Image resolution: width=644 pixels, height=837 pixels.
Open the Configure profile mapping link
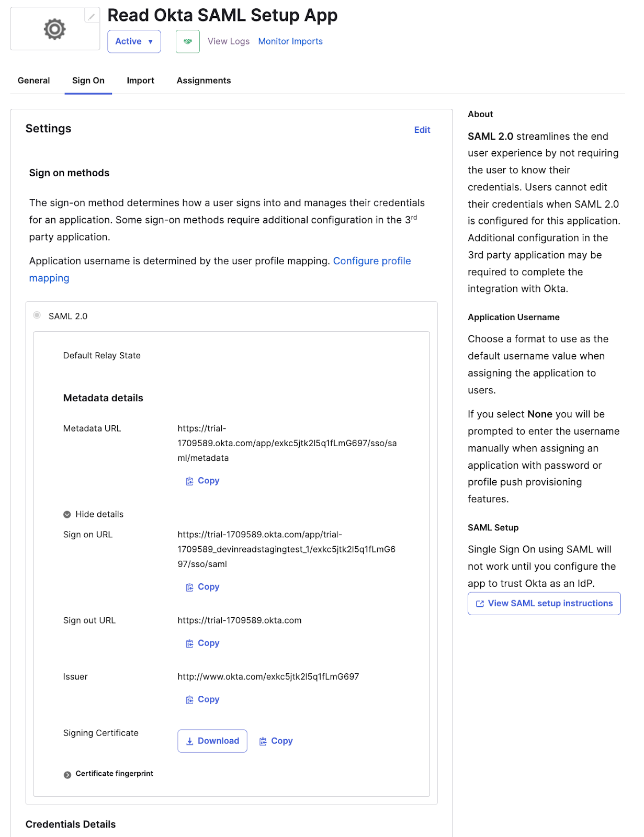[x=372, y=261]
